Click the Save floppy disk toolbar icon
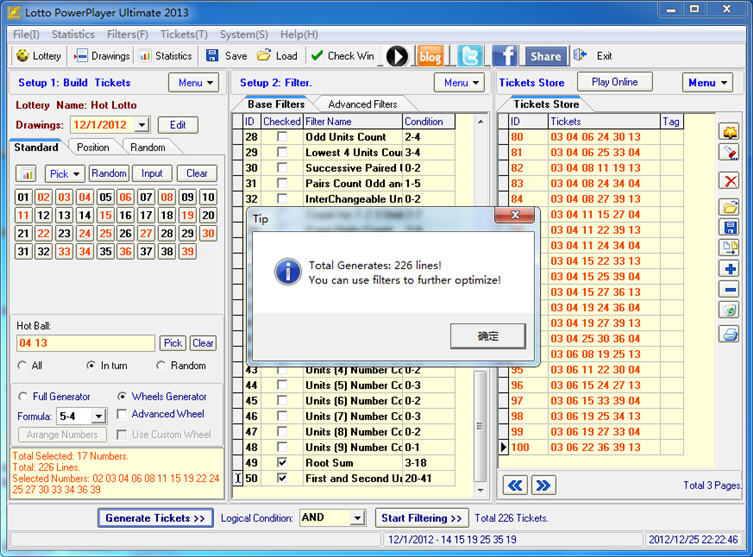The width and height of the screenshot is (753, 557). coord(212,56)
